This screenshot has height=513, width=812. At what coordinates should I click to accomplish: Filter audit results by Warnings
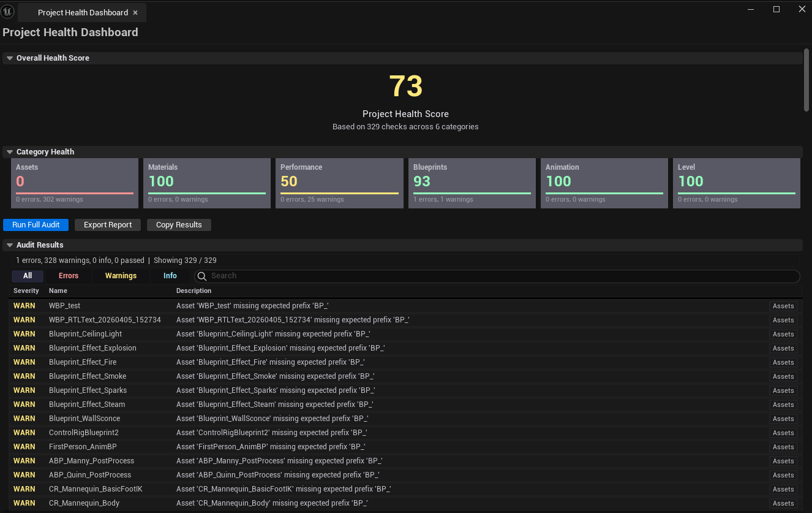(x=121, y=276)
